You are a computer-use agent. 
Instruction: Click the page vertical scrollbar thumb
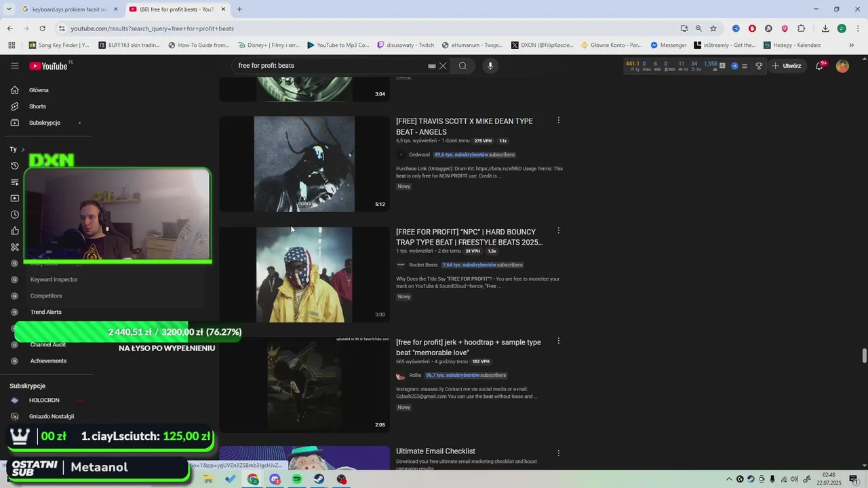pos(864,356)
